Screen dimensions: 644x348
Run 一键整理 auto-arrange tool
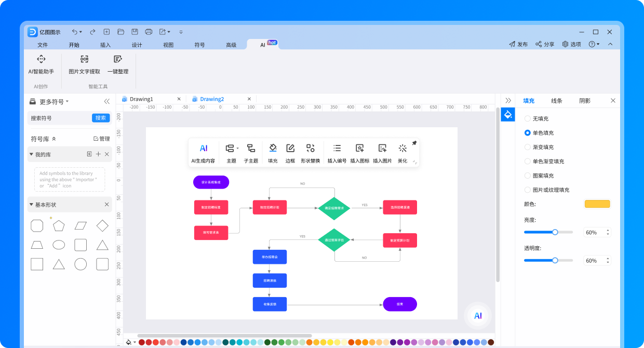coord(117,65)
